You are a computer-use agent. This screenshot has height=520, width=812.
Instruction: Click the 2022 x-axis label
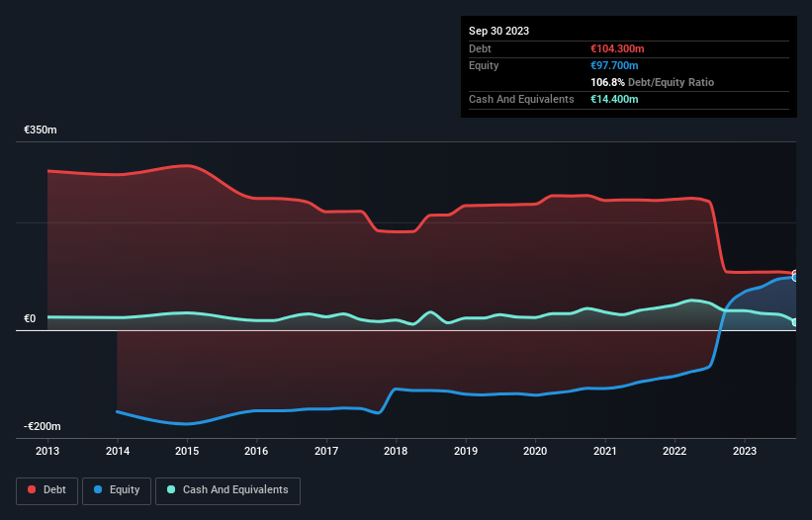point(675,451)
